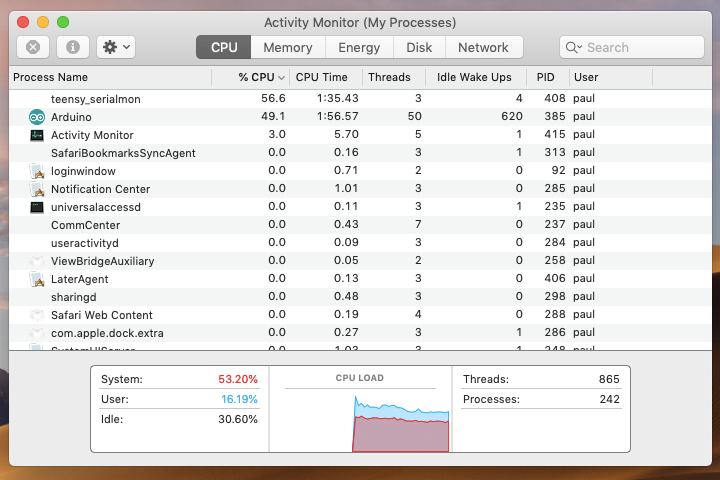Sort by PID column header
The image size is (720, 480).
pos(548,77)
